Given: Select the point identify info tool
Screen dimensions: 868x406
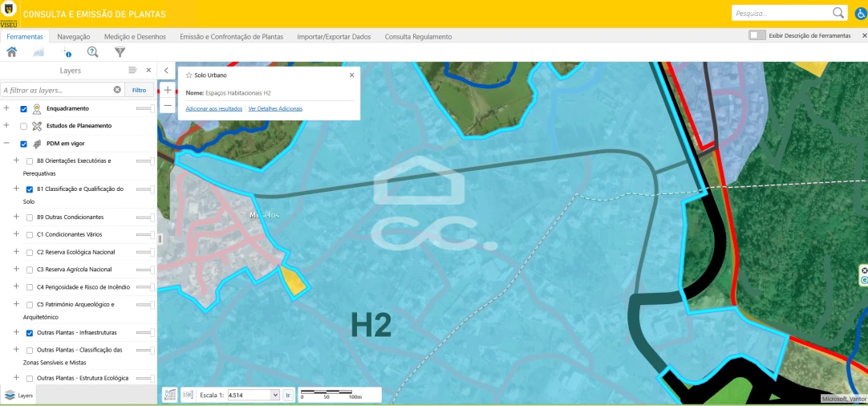Looking at the screenshot, I should click(66, 52).
